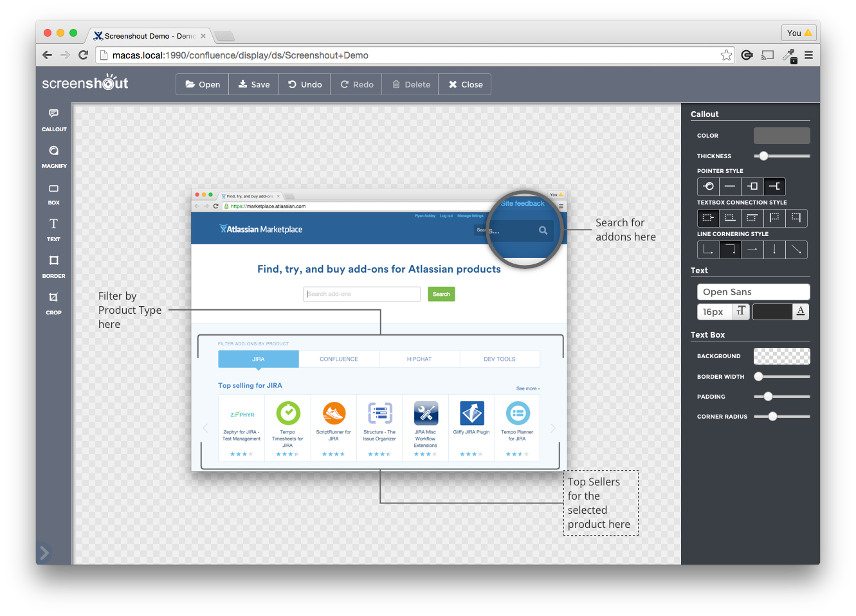Switch to the Screenshout Demo tab

pos(149,36)
